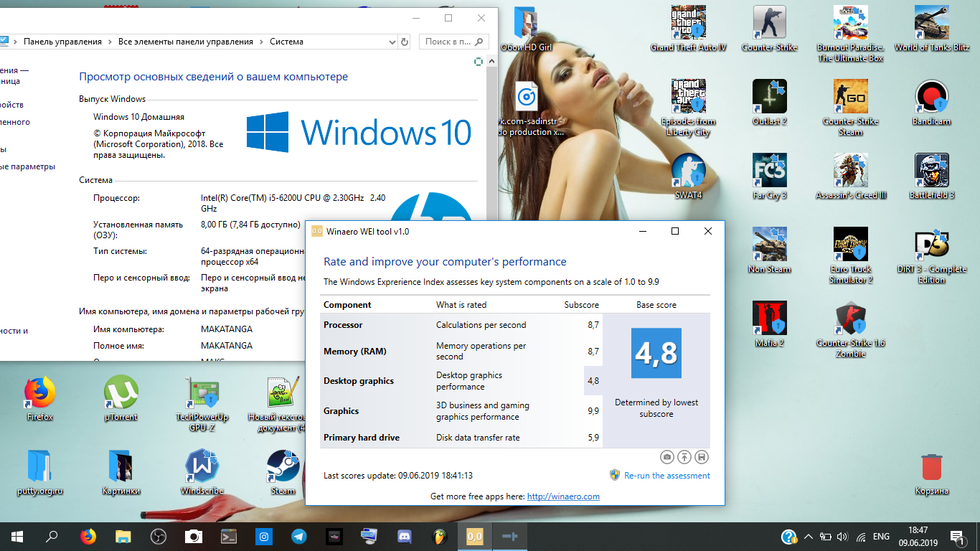Click the large 4,8 base score tile
The width and height of the screenshot is (980, 551).
point(656,353)
